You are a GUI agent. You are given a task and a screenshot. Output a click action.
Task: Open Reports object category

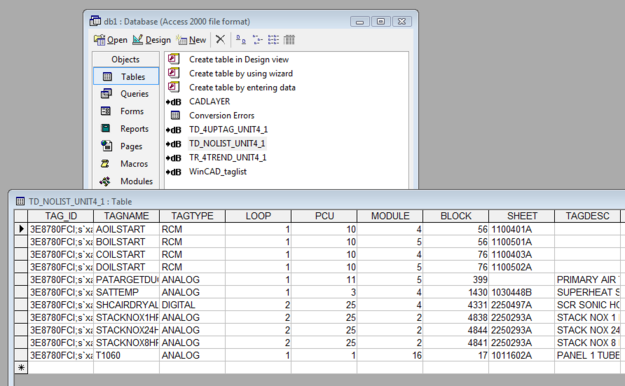tap(126, 129)
